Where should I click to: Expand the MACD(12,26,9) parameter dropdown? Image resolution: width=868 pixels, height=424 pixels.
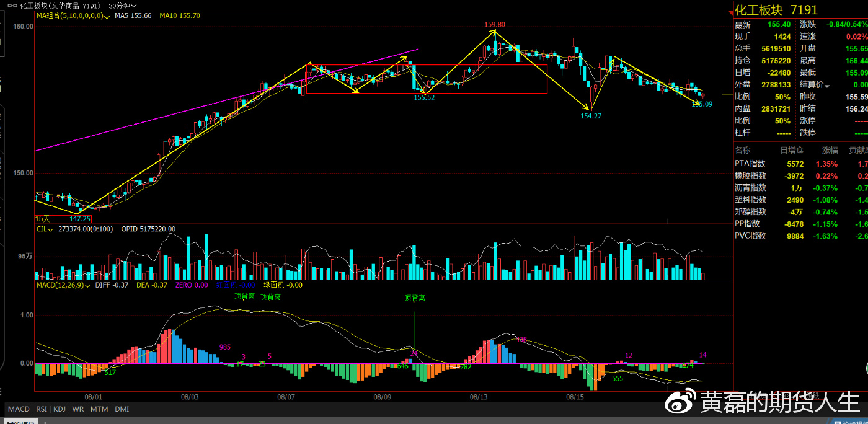click(89, 286)
